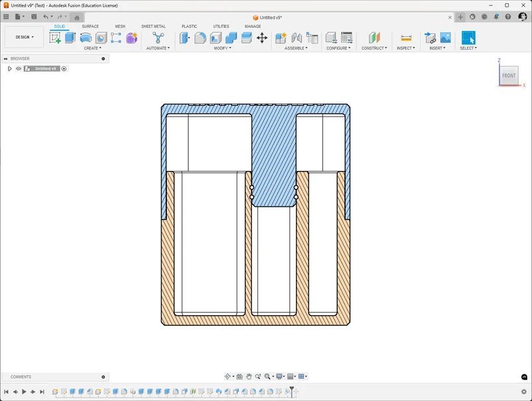This screenshot has width=532, height=401.
Task: Jump to the timeline end
Action: point(42,392)
